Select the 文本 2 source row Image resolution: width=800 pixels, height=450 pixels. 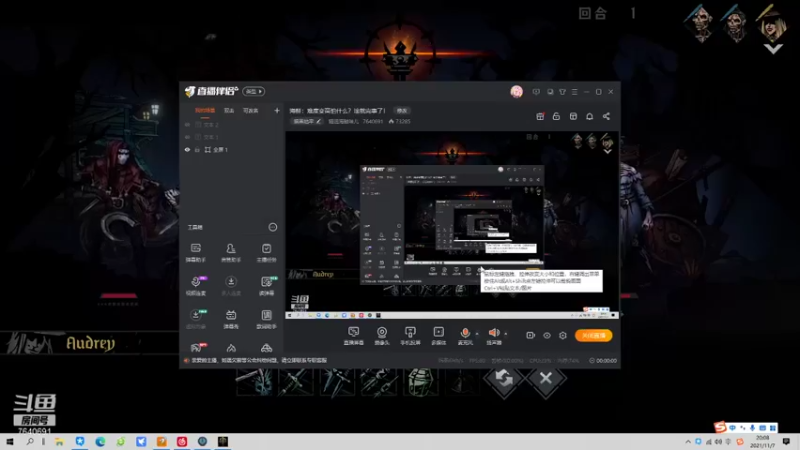(232, 124)
